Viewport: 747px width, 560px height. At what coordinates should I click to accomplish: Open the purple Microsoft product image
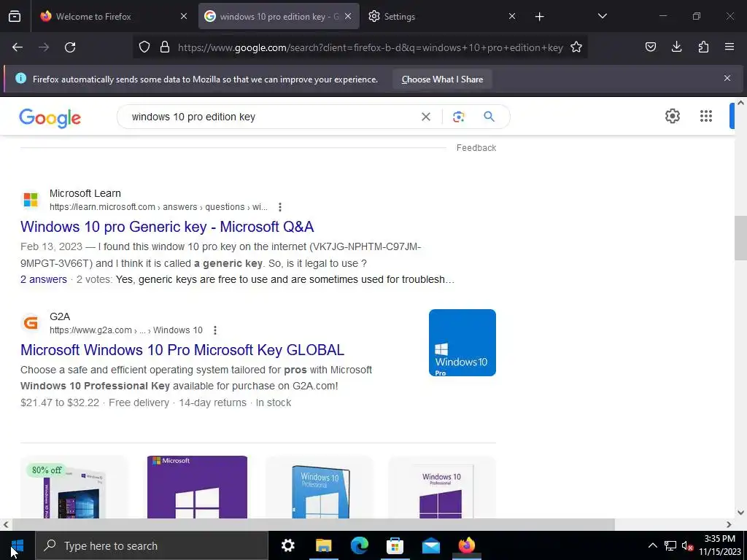[197, 487]
